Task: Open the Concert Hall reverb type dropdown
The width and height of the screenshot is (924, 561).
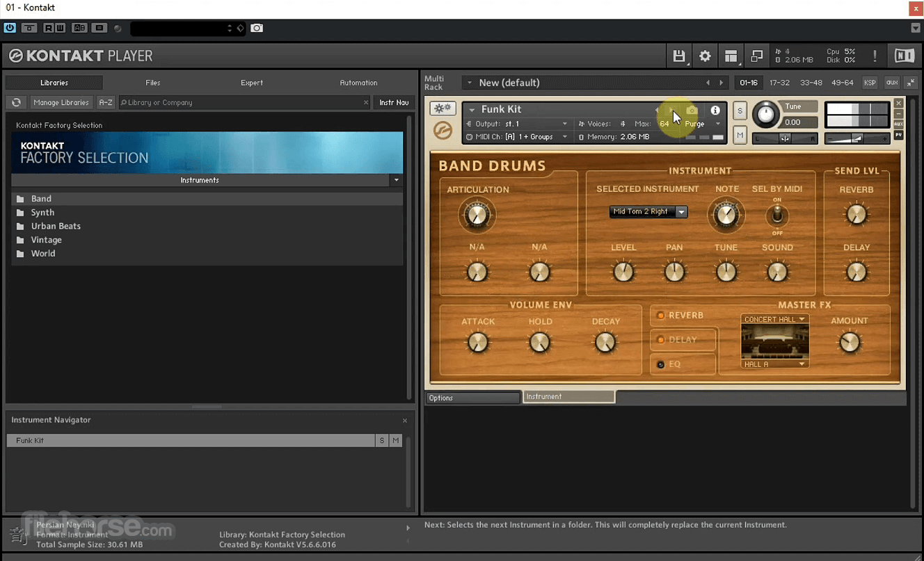Action: coord(774,319)
